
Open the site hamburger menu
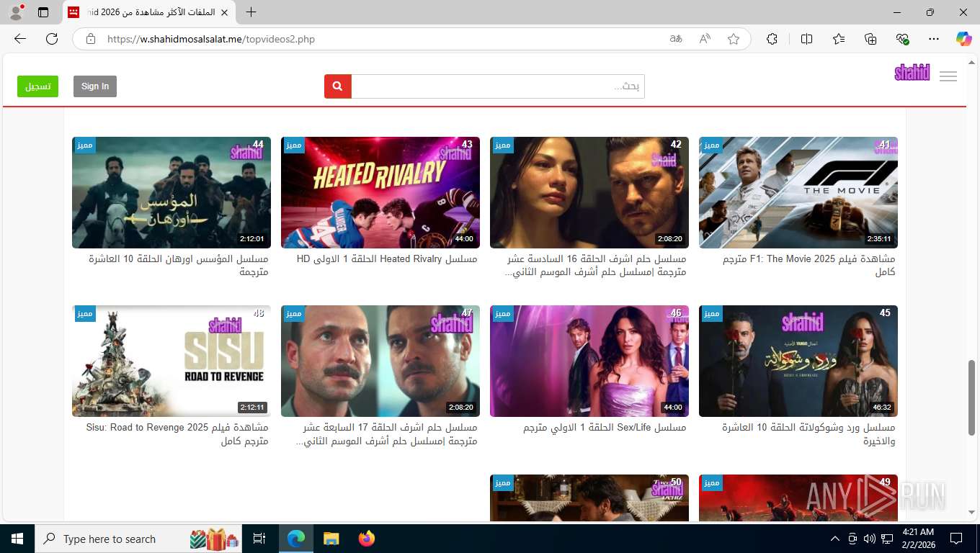pos(948,76)
